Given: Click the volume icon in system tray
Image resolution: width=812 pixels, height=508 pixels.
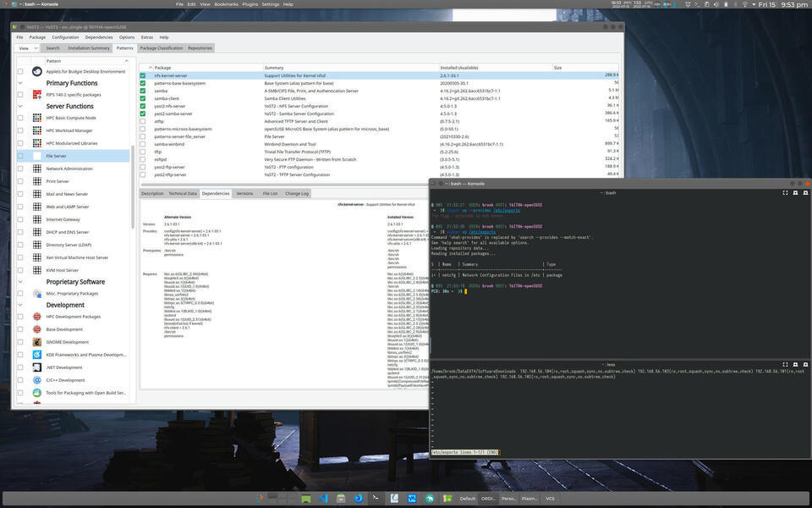Looking at the screenshot, I should (x=716, y=4).
